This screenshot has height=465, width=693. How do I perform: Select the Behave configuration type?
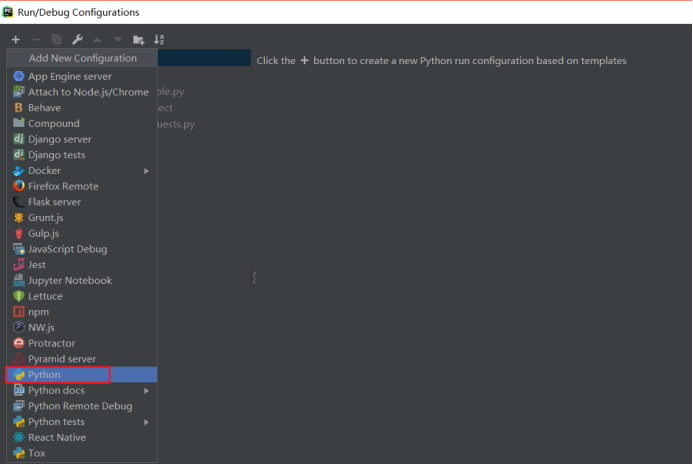(82, 108)
